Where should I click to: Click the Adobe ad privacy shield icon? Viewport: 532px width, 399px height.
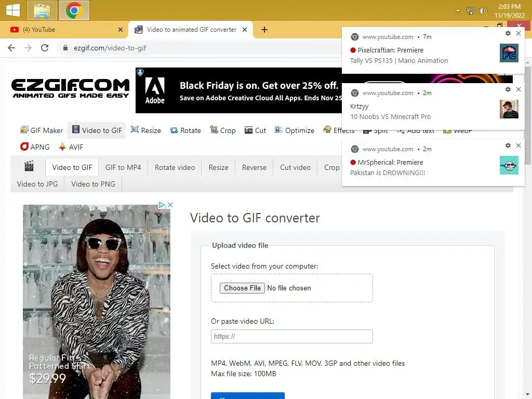(x=140, y=72)
